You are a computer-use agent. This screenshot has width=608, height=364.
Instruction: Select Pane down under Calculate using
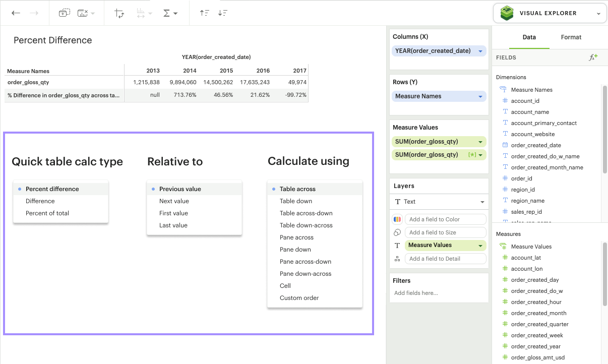295,250
